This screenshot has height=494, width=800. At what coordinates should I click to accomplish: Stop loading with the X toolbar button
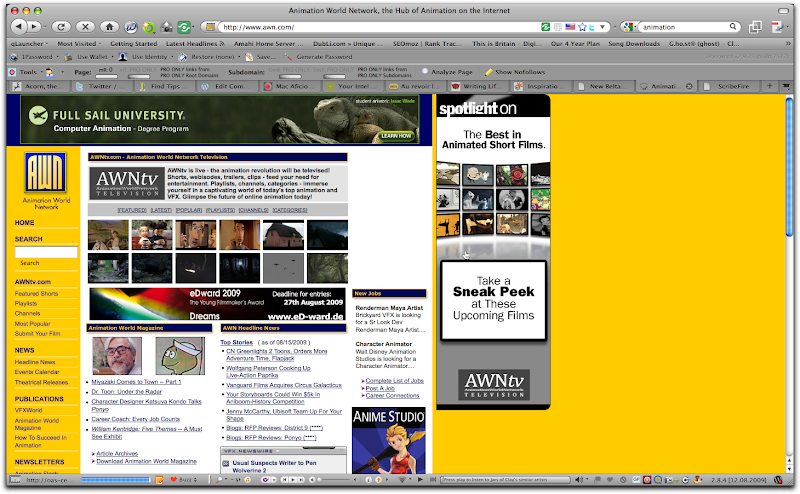[85, 27]
